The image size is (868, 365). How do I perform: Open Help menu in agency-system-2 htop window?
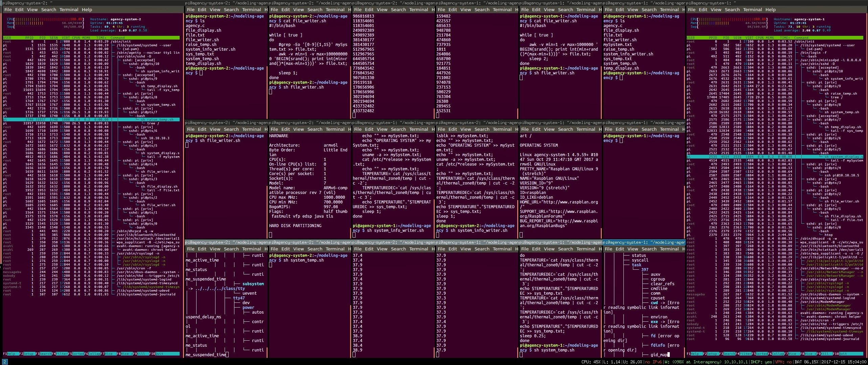coord(87,10)
